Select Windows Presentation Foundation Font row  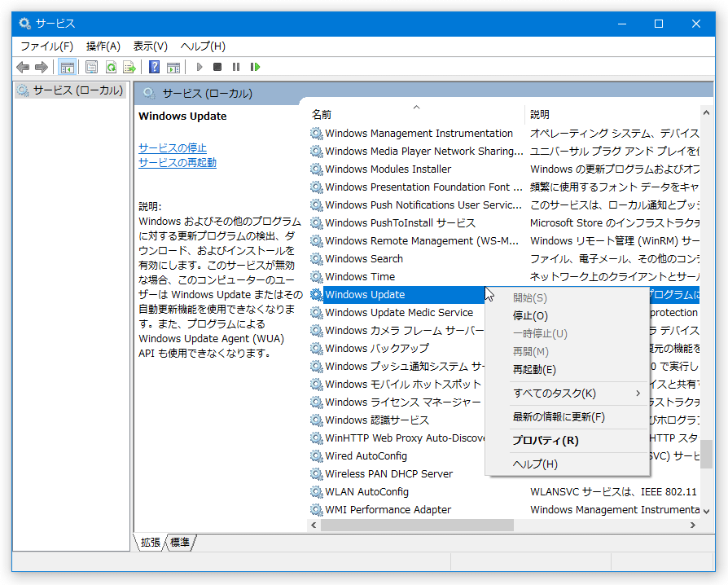pos(504,187)
